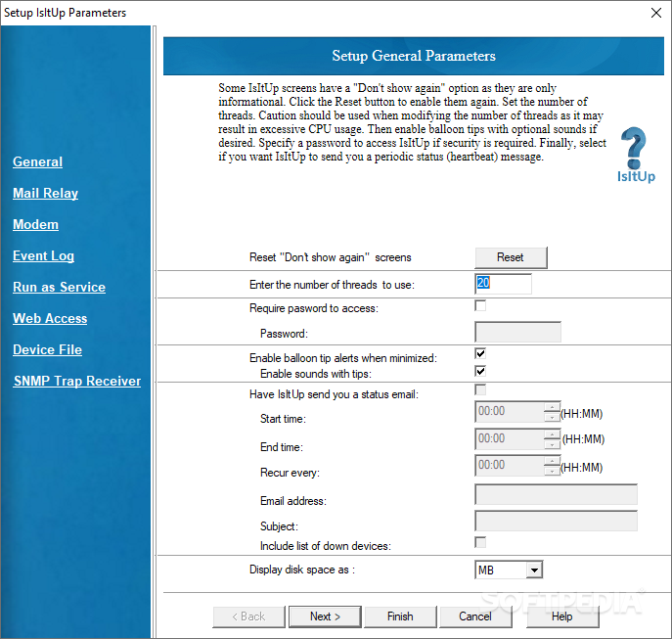Click the Next > button

(325, 616)
